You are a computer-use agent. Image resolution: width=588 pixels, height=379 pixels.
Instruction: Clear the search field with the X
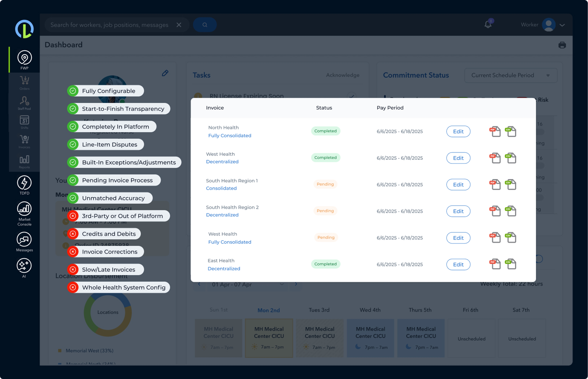click(179, 25)
